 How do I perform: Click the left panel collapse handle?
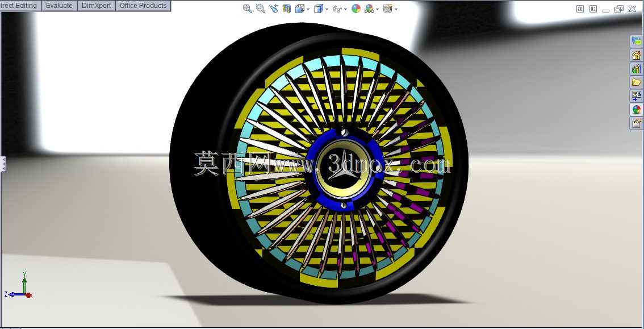tap(3, 164)
